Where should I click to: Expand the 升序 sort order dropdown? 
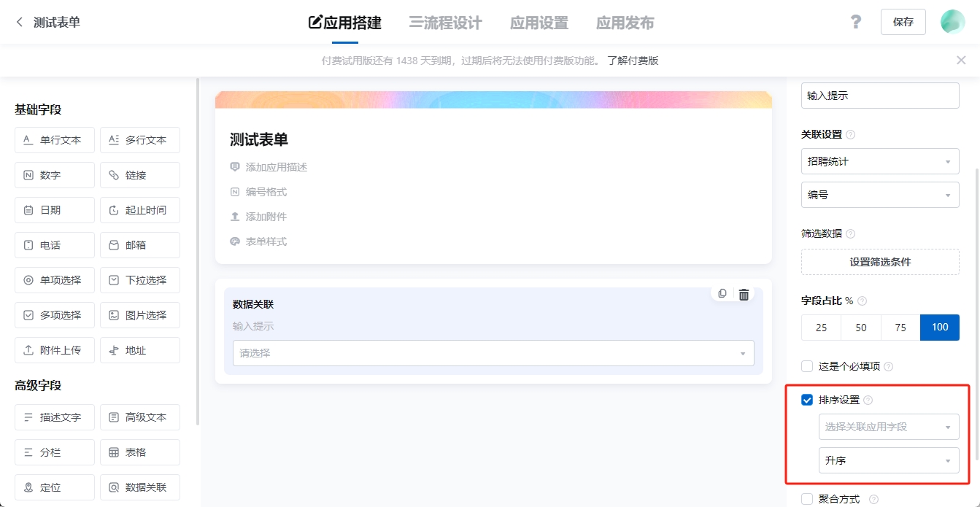coord(888,460)
